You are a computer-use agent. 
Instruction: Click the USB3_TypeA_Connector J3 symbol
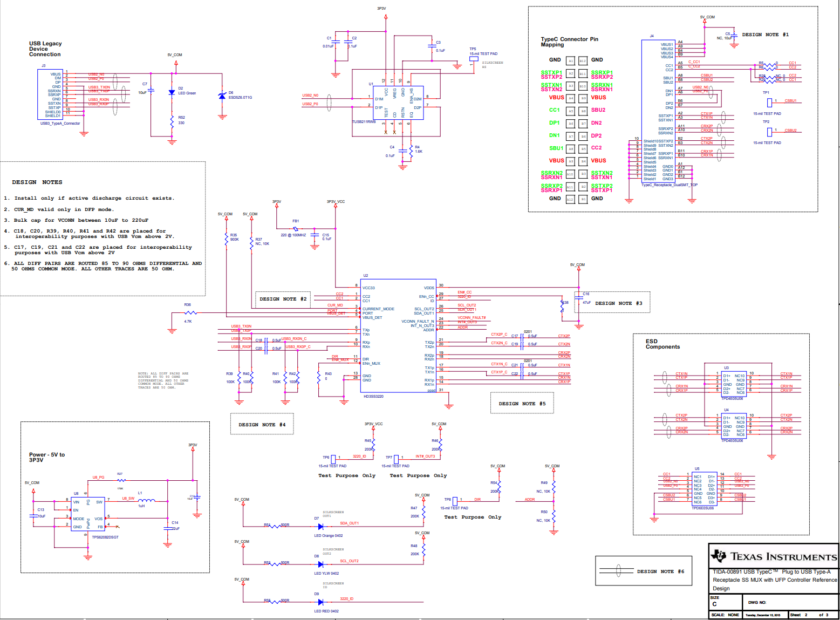coord(51,93)
